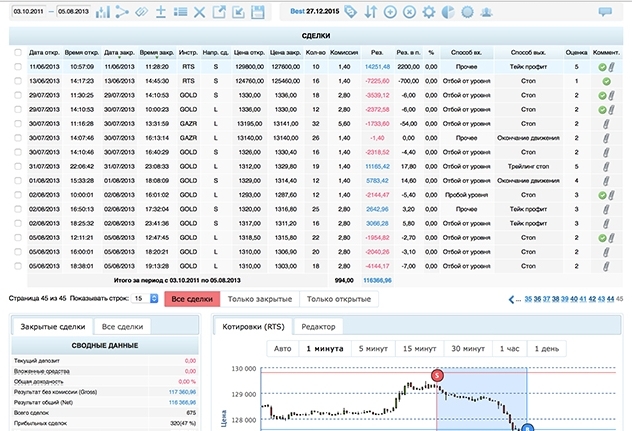
Task: Click the paperclip attachment toolbar icon
Action: [x=142, y=12]
